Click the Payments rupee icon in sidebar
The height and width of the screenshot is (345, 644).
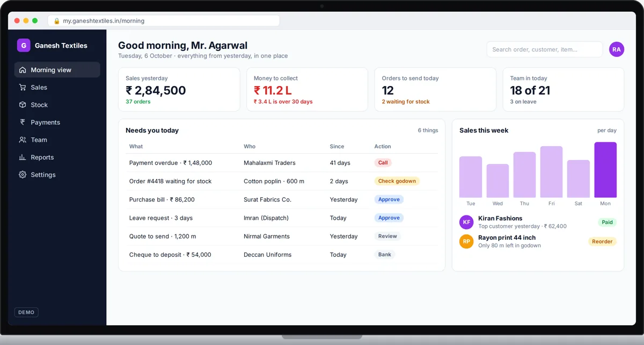pos(23,122)
